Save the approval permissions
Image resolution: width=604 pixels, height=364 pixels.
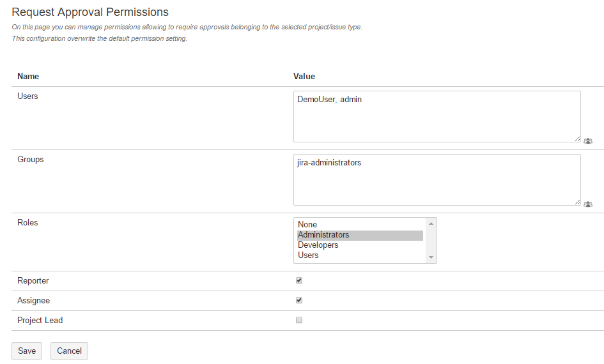click(x=27, y=351)
